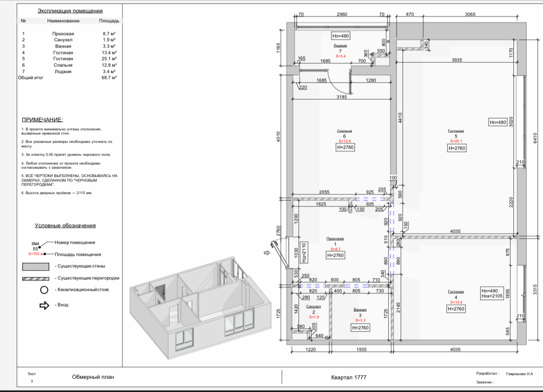
Task: Click 'Санузел' in the explication table
Action: click(63, 40)
